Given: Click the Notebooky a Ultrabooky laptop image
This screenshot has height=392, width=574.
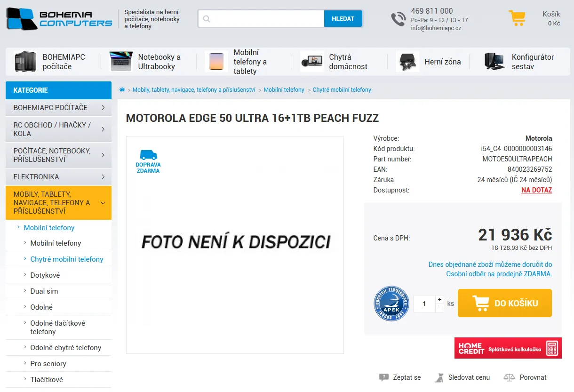Looking at the screenshot, I should [x=121, y=62].
